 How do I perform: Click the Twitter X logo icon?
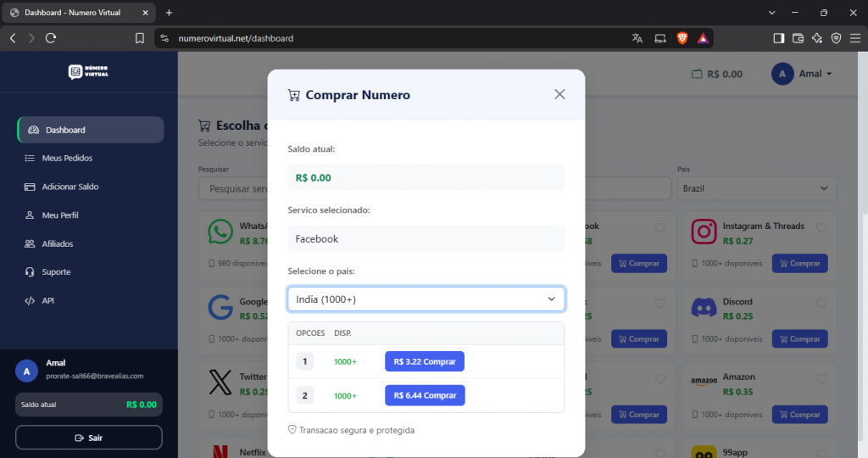(x=220, y=383)
